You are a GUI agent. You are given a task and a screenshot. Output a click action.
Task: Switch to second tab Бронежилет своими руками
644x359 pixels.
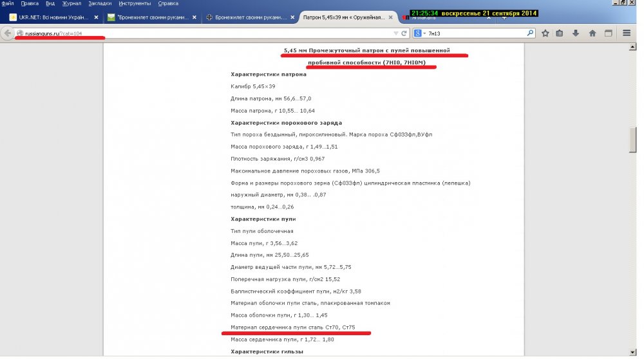click(x=151, y=17)
